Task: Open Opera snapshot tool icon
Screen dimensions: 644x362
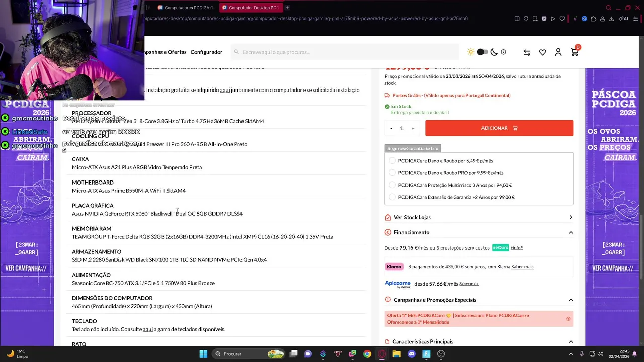Action: 535,19
